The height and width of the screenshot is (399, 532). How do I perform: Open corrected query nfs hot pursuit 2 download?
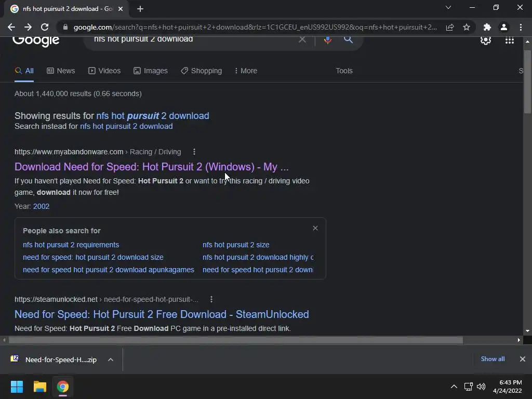pyautogui.click(x=153, y=116)
